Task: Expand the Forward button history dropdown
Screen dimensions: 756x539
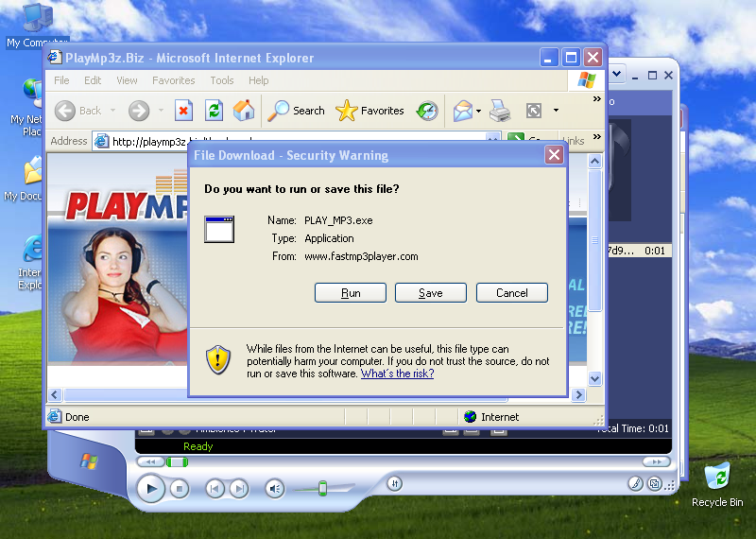Action: pos(161,111)
